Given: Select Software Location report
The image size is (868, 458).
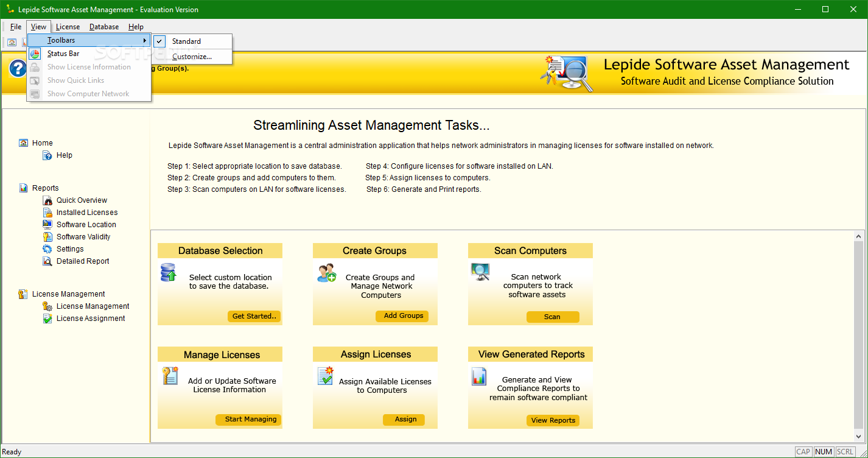Looking at the screenshot, I should click(86, 225).
